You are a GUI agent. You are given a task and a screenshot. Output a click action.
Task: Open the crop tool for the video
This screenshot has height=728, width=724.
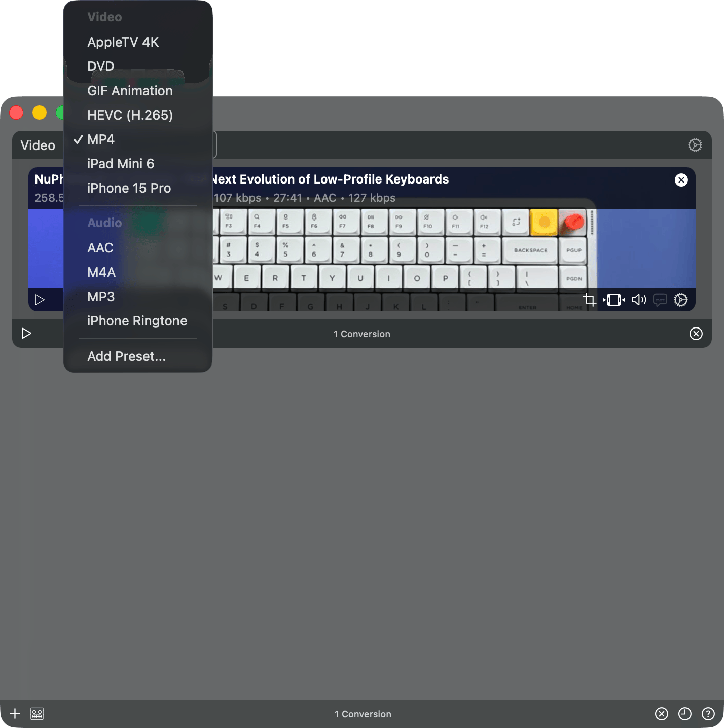point(589,300)
